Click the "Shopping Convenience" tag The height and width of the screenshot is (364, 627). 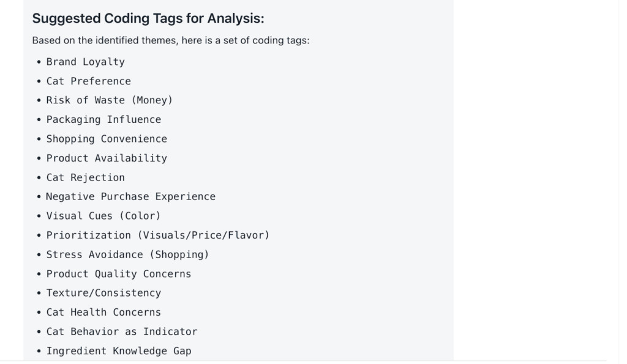107,139
